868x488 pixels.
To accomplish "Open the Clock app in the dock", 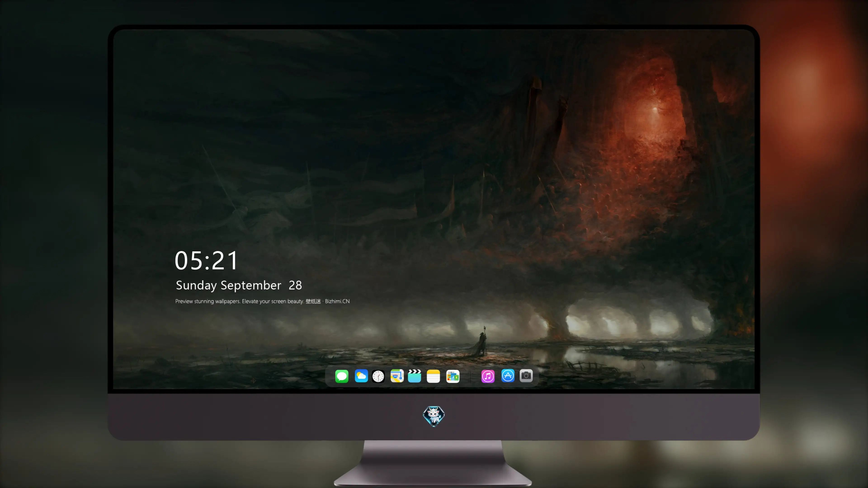I will [378, 376].
